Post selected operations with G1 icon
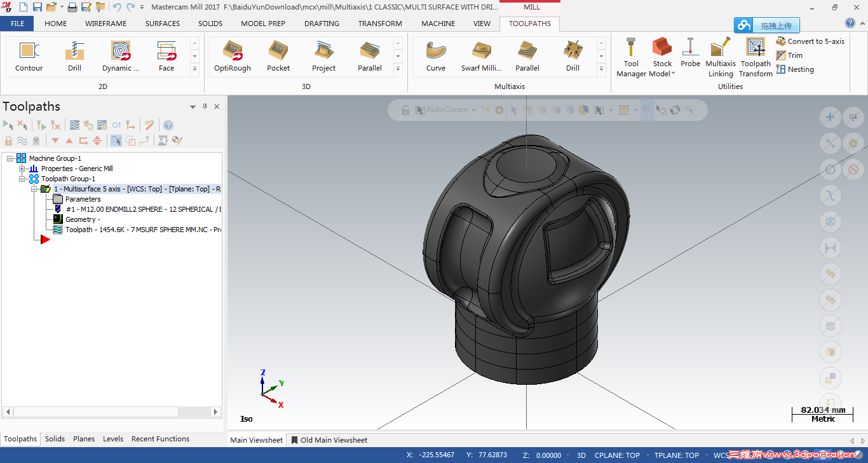Image resolution: width=868 pixels, height=463 pixels. click(x=116, y=125)
